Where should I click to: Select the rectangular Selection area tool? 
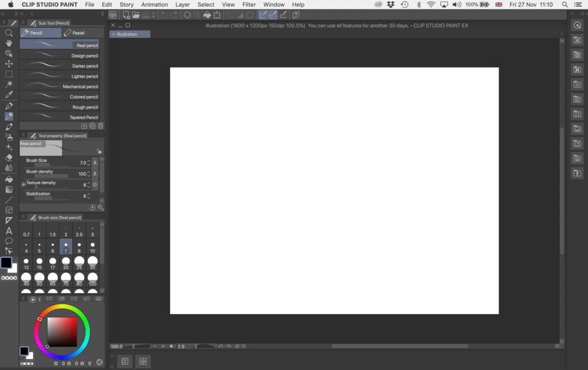tap(9, 74)
